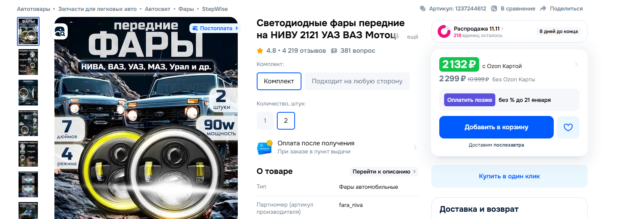Image resolution: width=644 pixels, height=219 pixels.
Task: Copy Артикул 1237244612 via its icon
Action: pos(423,8)
